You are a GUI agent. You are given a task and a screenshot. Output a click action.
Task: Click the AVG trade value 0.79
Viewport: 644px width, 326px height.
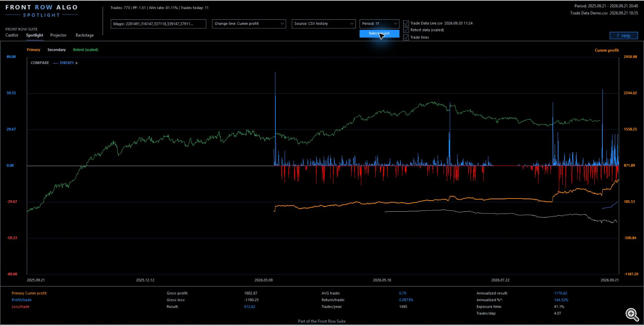point(402,293)
